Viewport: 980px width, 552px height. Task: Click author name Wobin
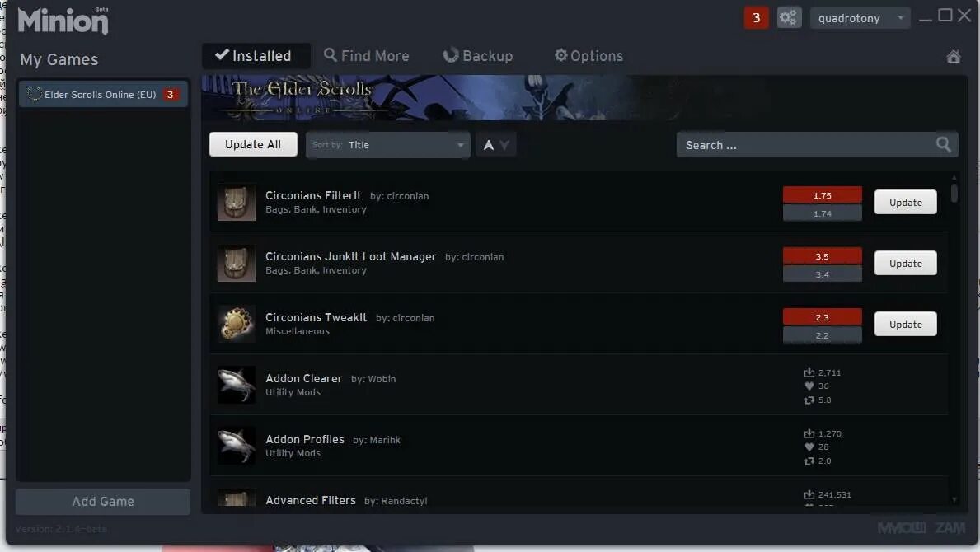coord(382,379)
